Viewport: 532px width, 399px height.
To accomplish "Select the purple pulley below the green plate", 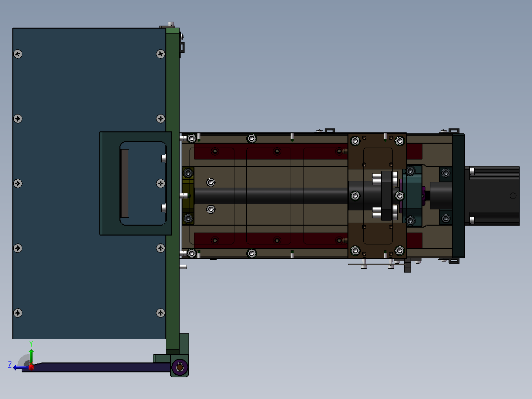I will 180,367.
